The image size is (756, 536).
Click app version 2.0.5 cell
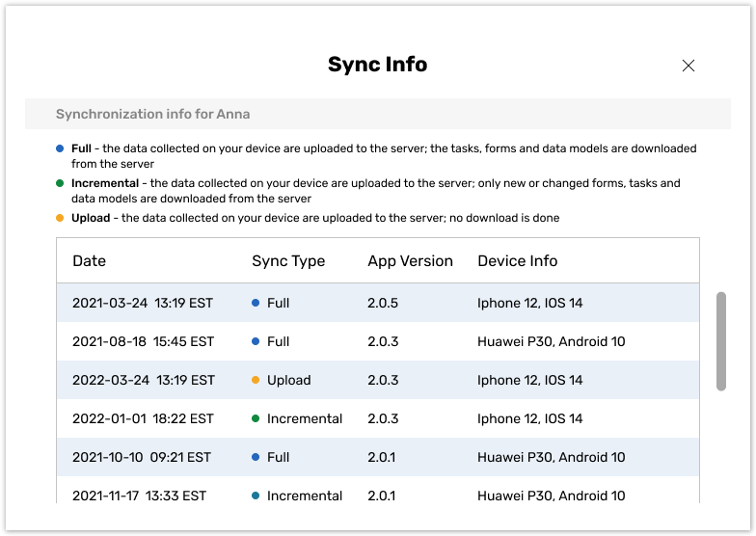click(383, 303)
